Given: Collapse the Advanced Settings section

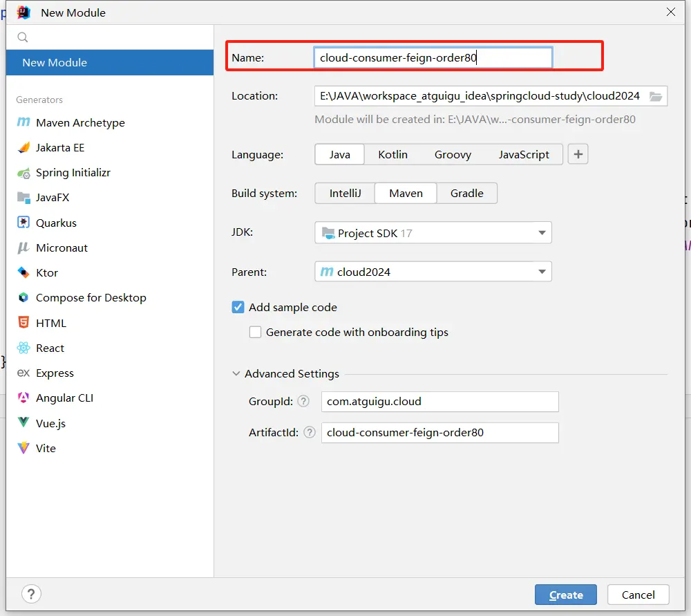Looking at the screenshot, I should tap(237, 374).
